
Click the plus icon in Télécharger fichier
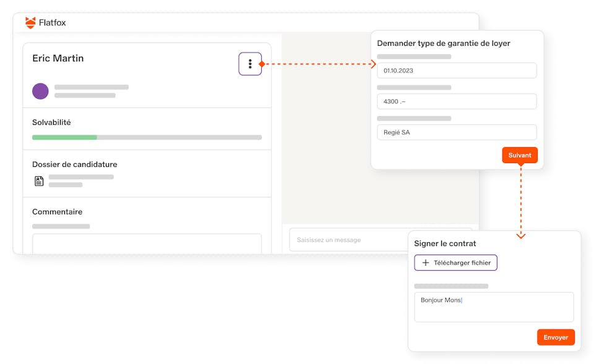point(425,263)
